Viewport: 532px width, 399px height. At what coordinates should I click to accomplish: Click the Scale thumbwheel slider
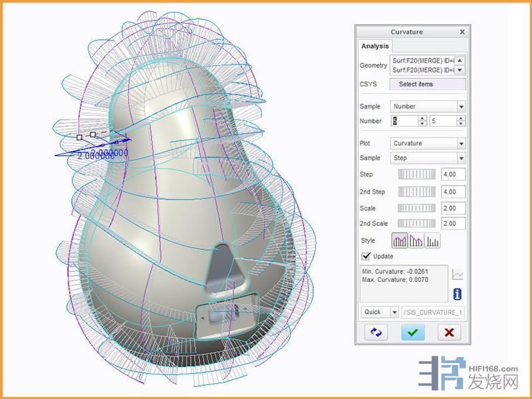point(416,208)
